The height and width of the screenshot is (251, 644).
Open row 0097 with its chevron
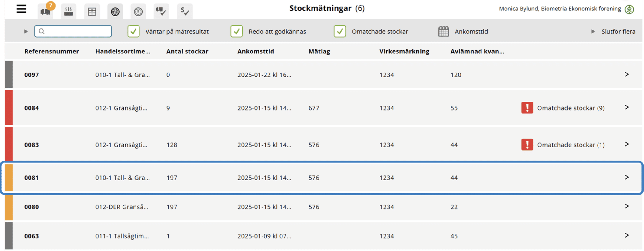point(627,75)
